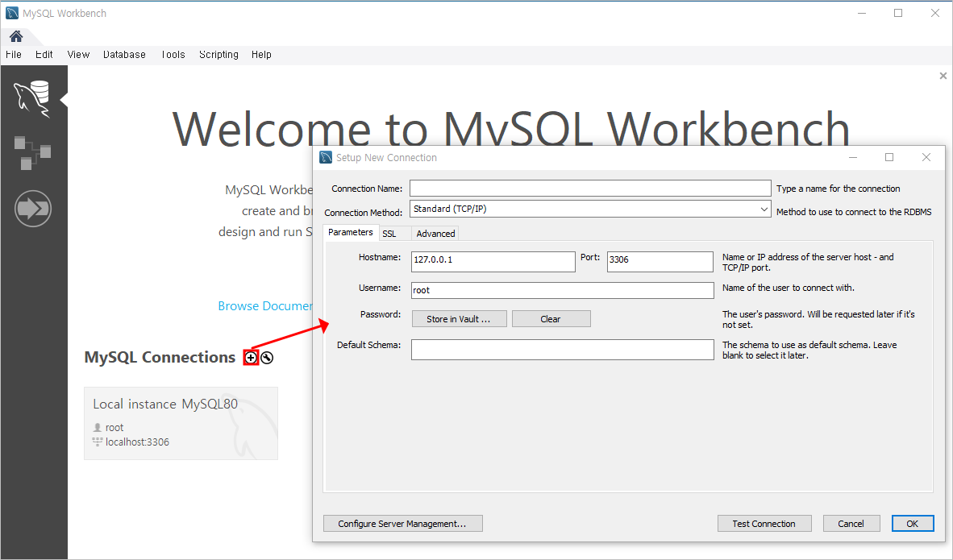The image size is (953, 560).
Task: Minimize the MySQL Workbench main window
Action: point(861,14)
